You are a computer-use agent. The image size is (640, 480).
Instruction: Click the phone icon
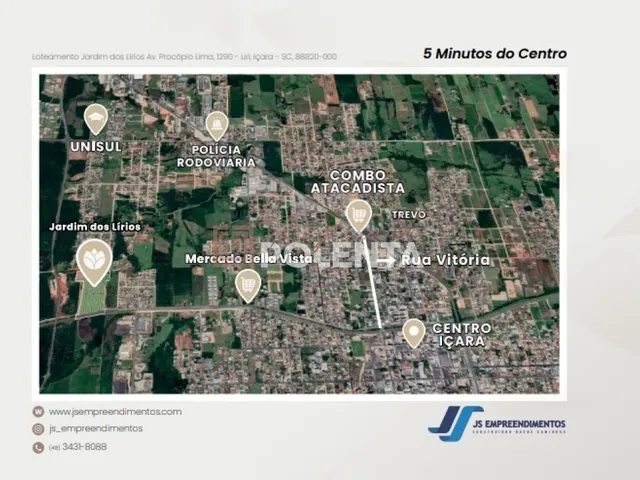pos(38,447)
